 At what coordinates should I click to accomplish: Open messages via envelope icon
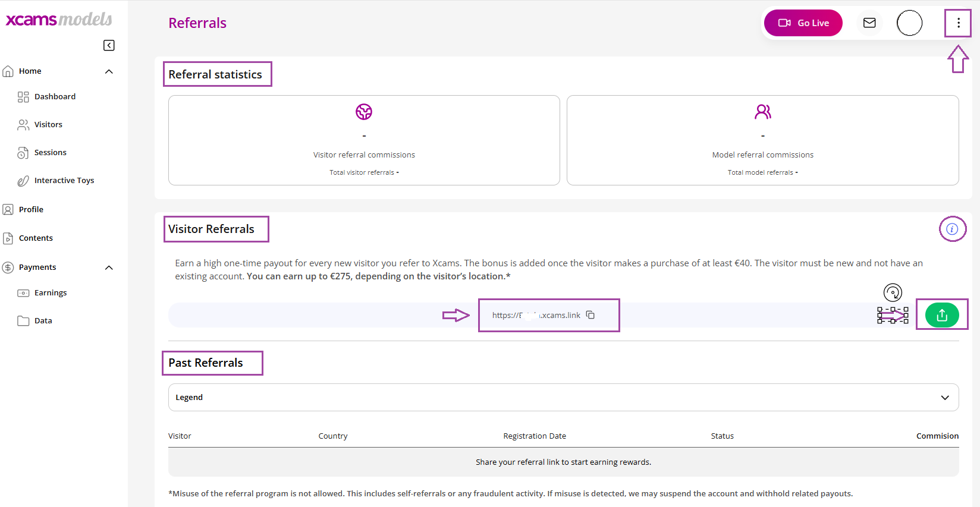(x=869, y=23)
